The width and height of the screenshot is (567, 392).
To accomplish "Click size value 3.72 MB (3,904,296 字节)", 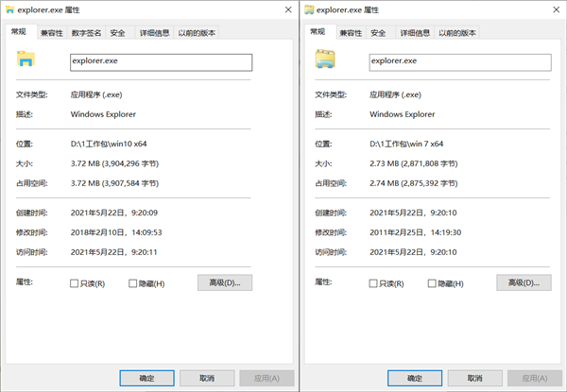I will click(114, 163).
